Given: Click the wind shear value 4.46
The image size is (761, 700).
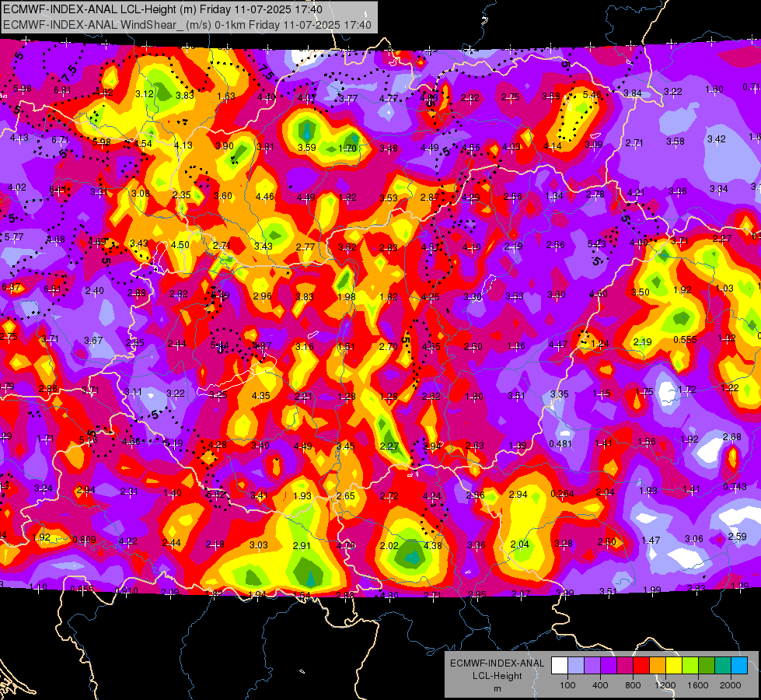Looking at the screenshot, I should tap(264, 197).
